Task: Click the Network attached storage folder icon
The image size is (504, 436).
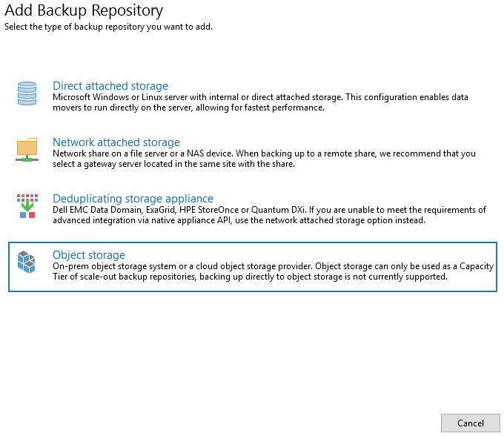Action: click(27, 149)
